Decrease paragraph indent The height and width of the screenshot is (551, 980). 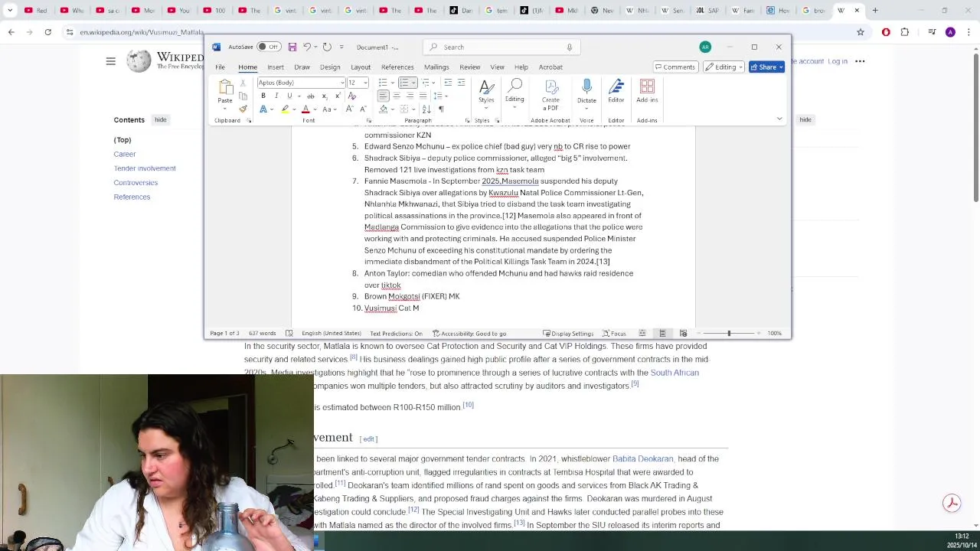pyautogui.click(x=448, y=83)
